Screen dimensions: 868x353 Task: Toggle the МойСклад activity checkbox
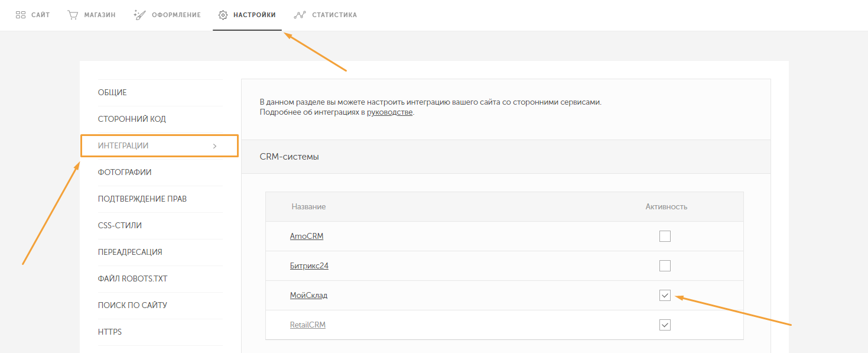click(665, 296)
